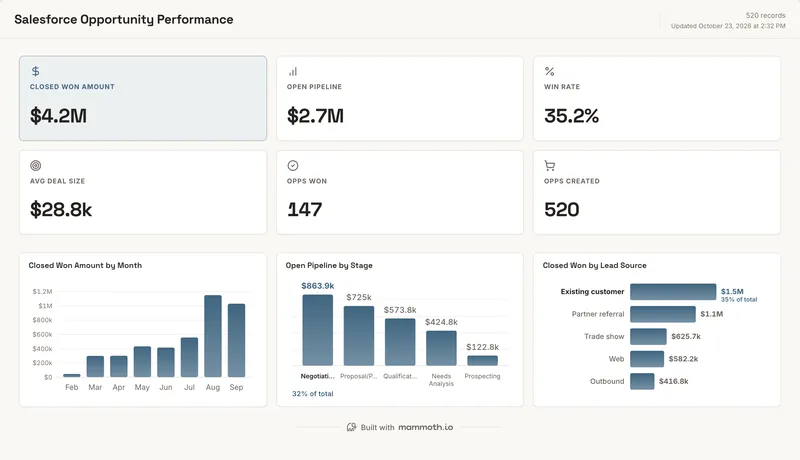Image resolution: width=800 pixels, height=460 pixels.
Task: Click the Prospecting bar in pipeline chart
Action: [483, 361]
